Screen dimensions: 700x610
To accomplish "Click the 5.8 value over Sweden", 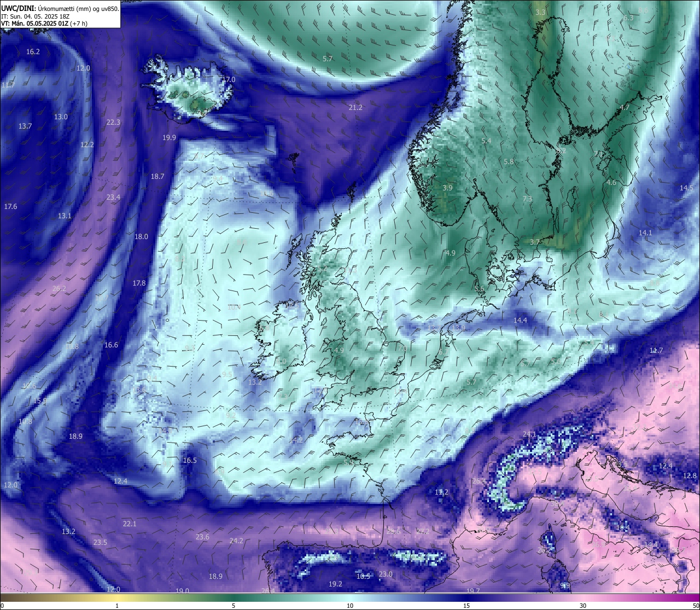I will (509, 162).
